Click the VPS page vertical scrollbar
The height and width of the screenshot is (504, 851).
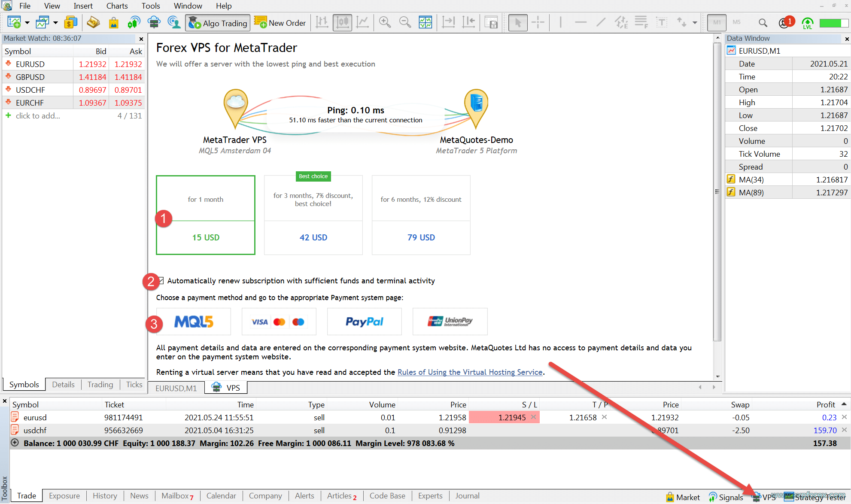(x=717, y=192)
